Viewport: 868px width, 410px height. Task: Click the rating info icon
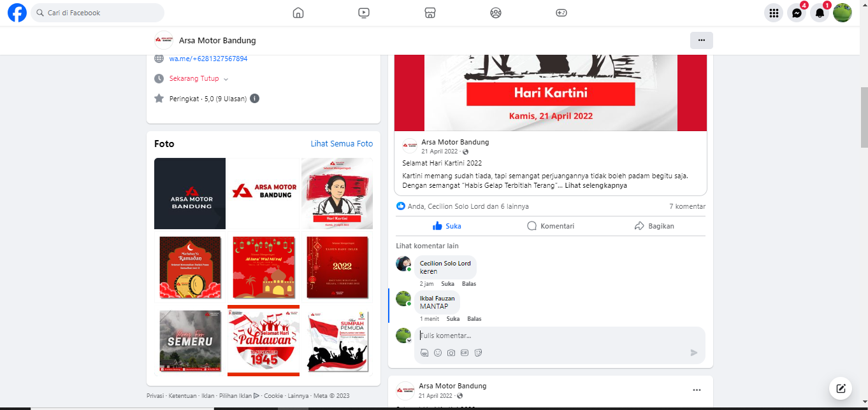click(x=254, y=99)
